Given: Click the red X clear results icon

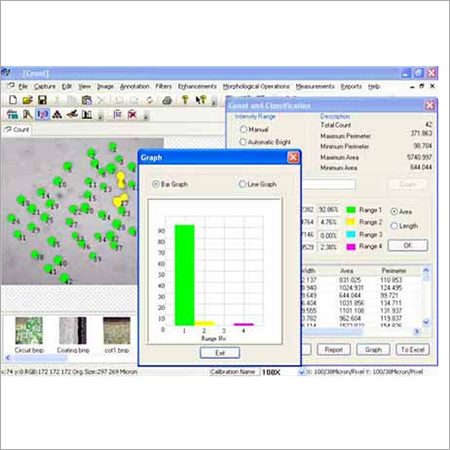Looking at the screenshot, I should pyautogui.click(x=132, y=115).
